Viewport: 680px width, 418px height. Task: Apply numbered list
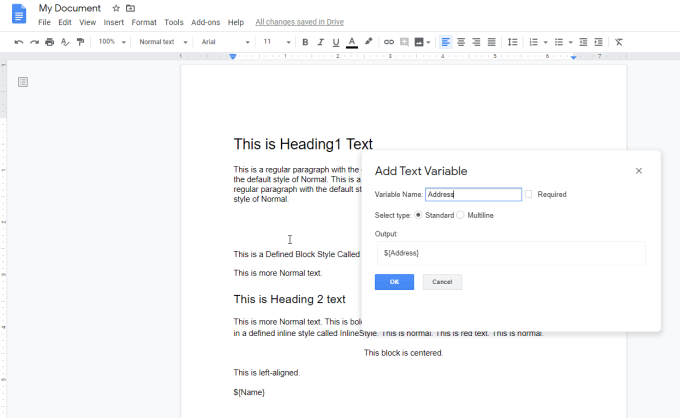tap(533, 42)
